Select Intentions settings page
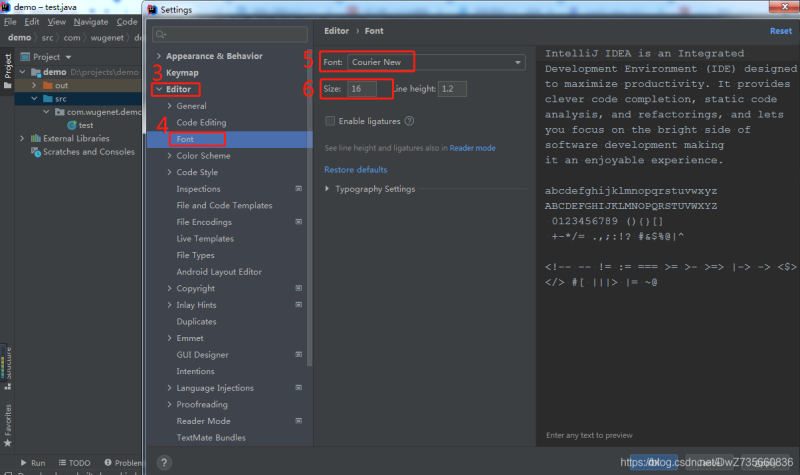 point(195,371)
